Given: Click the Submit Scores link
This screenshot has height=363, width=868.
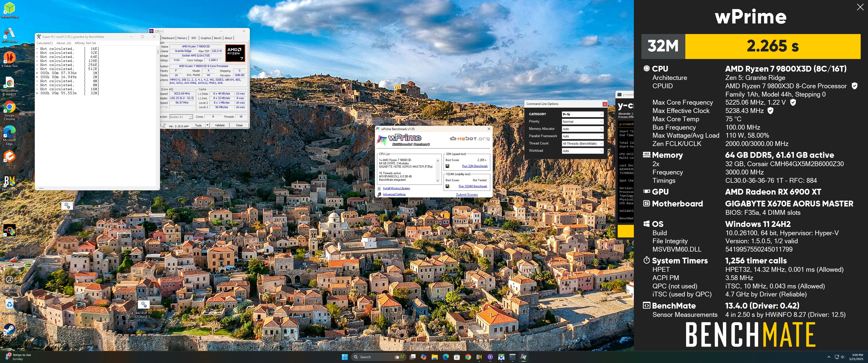Looking at the screenshot, I should (x=467, y=195).
